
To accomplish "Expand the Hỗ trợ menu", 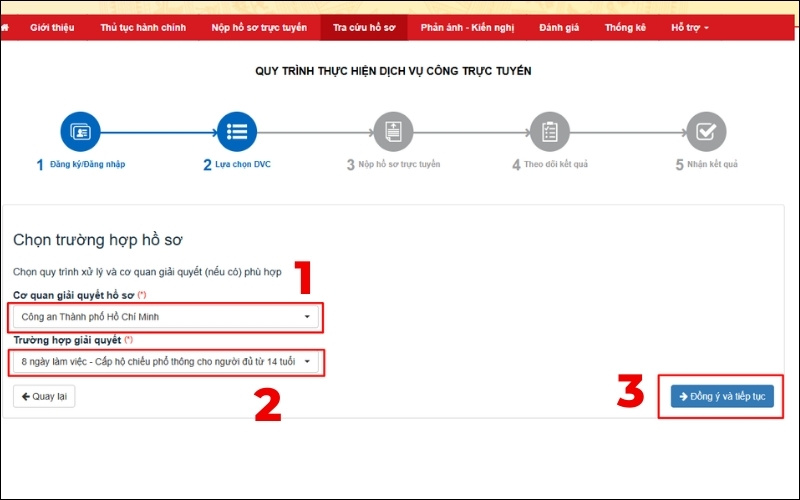I will click(689, 27).
